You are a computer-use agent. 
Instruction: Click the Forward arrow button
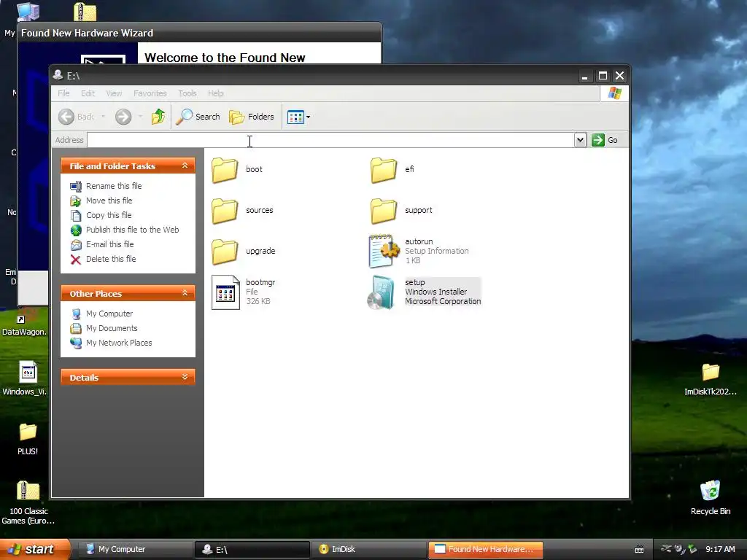(123, 117)
